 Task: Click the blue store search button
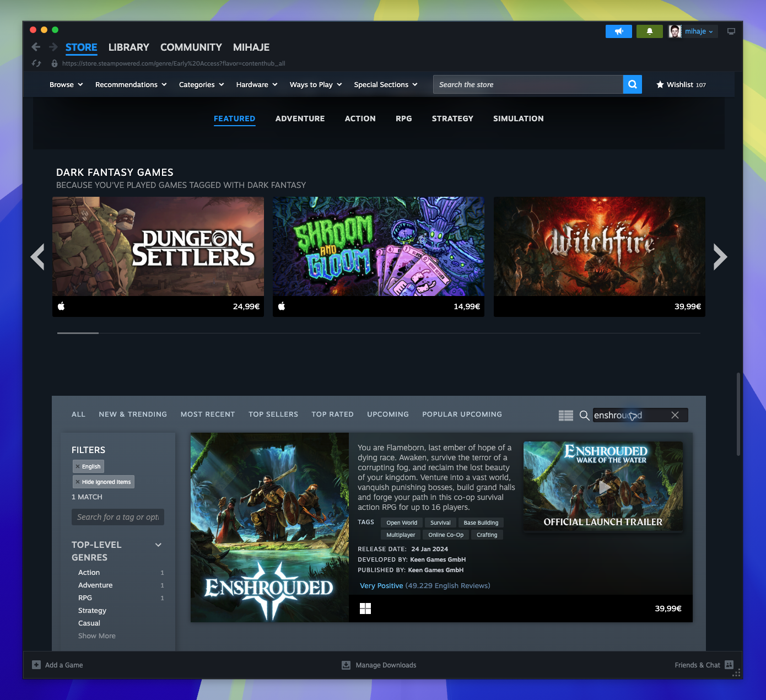pyautogui.click(x=633, y=84)
